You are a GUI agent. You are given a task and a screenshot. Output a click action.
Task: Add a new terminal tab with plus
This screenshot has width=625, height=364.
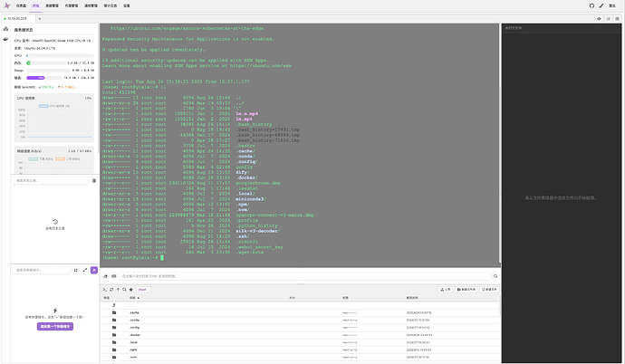click(x=40, y=19)
